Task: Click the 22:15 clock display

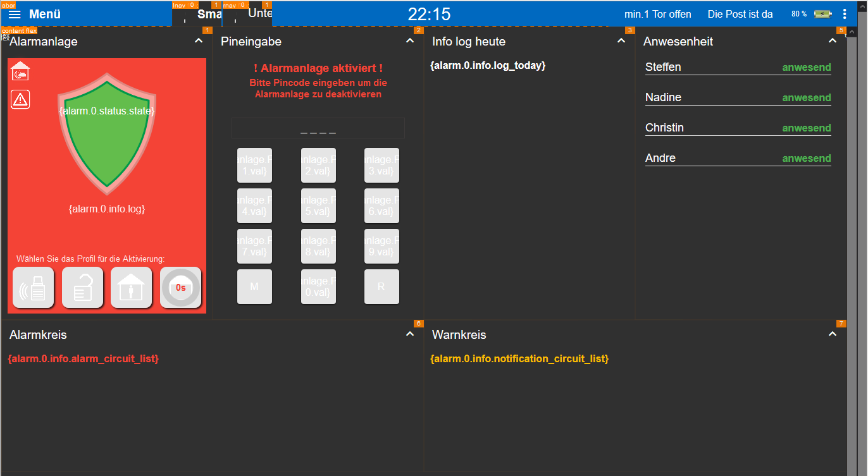Action: pos(429,14)
